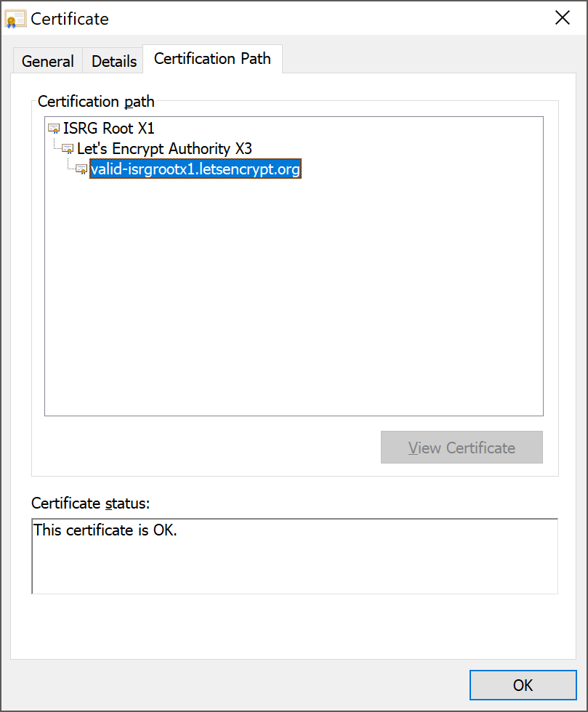
Task: Select the ISRG Root X1 tree entry
Action: coord(108,128)
